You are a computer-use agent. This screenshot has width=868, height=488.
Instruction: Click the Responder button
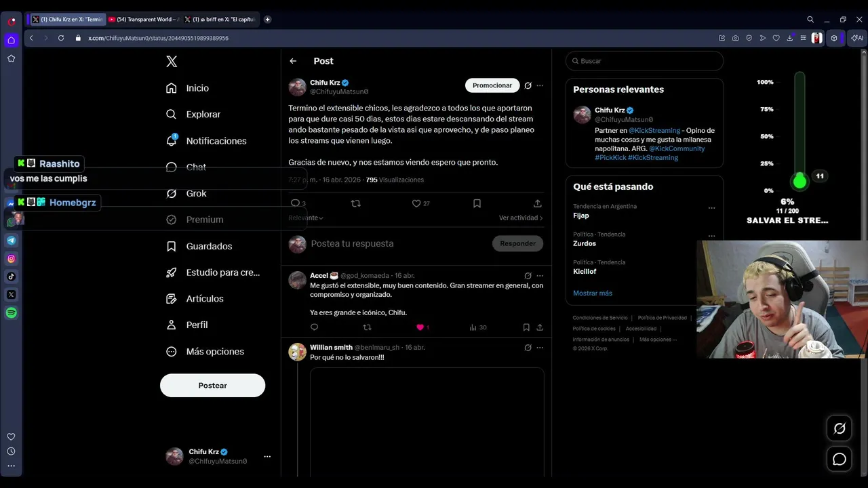click(x=517, y=243)
